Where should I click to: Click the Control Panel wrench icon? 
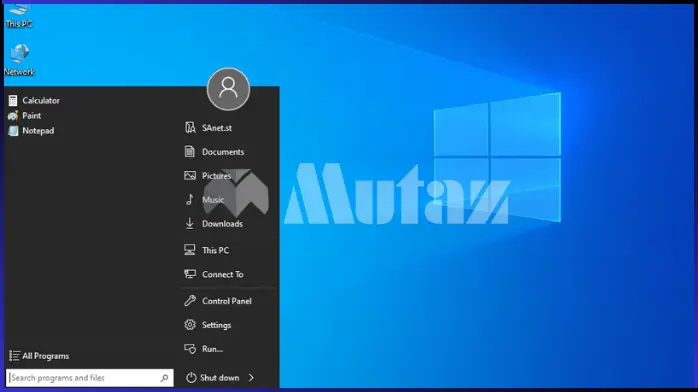[190, 301]
